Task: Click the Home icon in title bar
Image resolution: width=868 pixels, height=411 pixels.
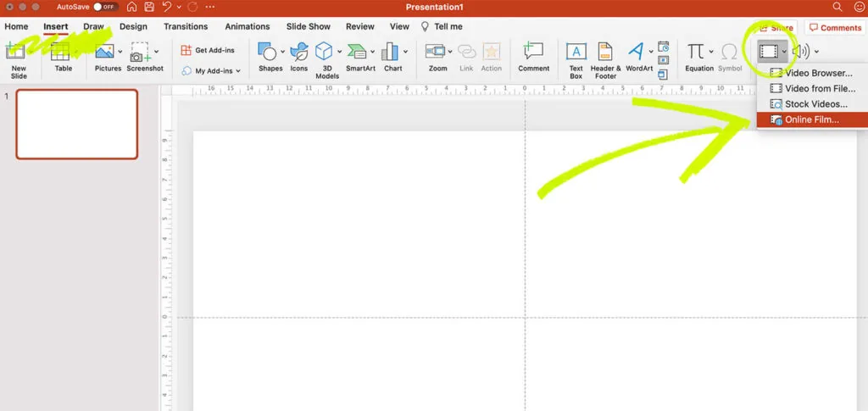Action: click(131, 7)
